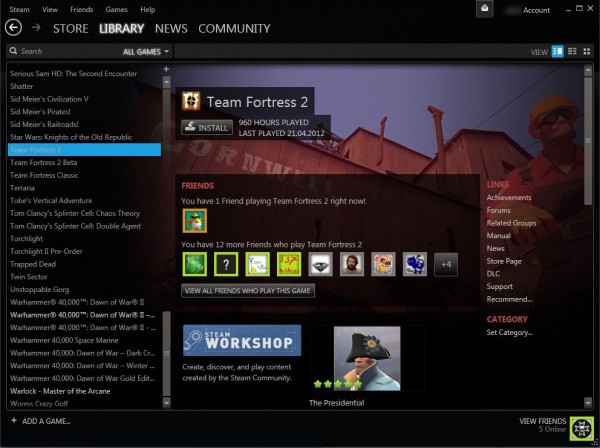
Task: Open the Help menu
Action: tap(147, 10)
